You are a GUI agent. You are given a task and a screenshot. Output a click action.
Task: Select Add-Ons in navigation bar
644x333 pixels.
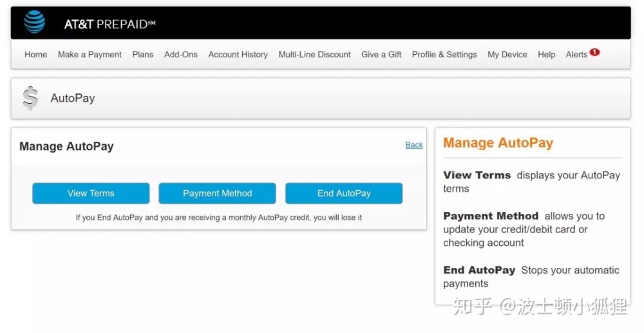(x=181, y=55)
